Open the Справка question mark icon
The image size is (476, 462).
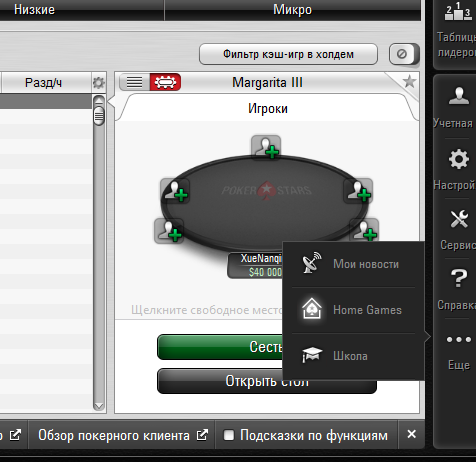pos(459,278)
